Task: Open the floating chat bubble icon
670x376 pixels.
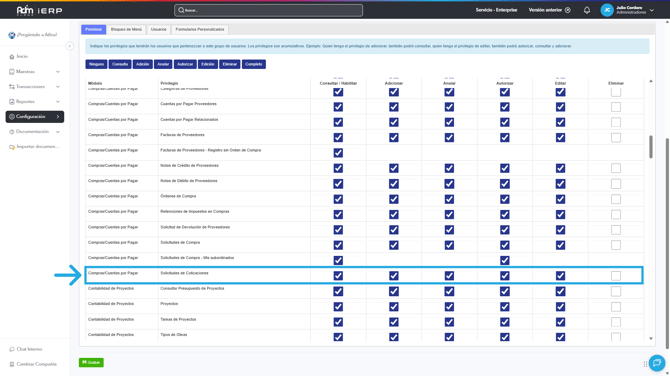Action: pyautogui.click(x=657, y=363)
